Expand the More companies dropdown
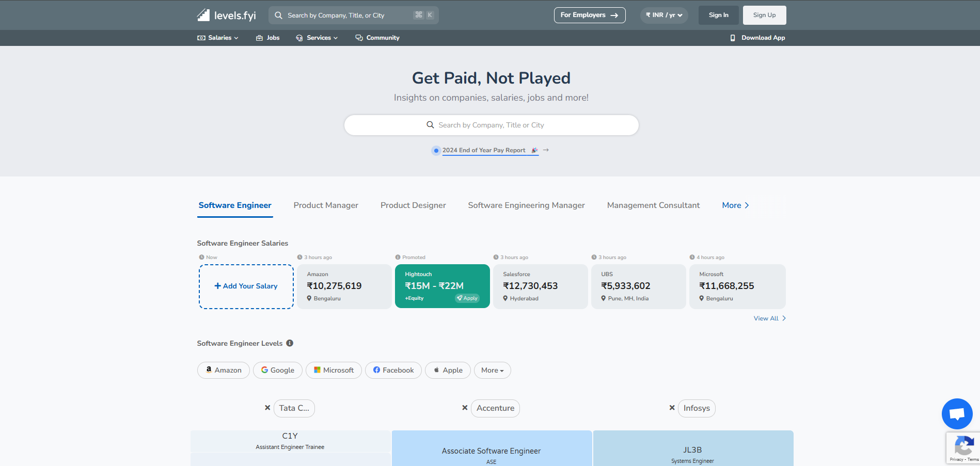The height and width of the screenshot is (466, 980). tap(492, 370)
